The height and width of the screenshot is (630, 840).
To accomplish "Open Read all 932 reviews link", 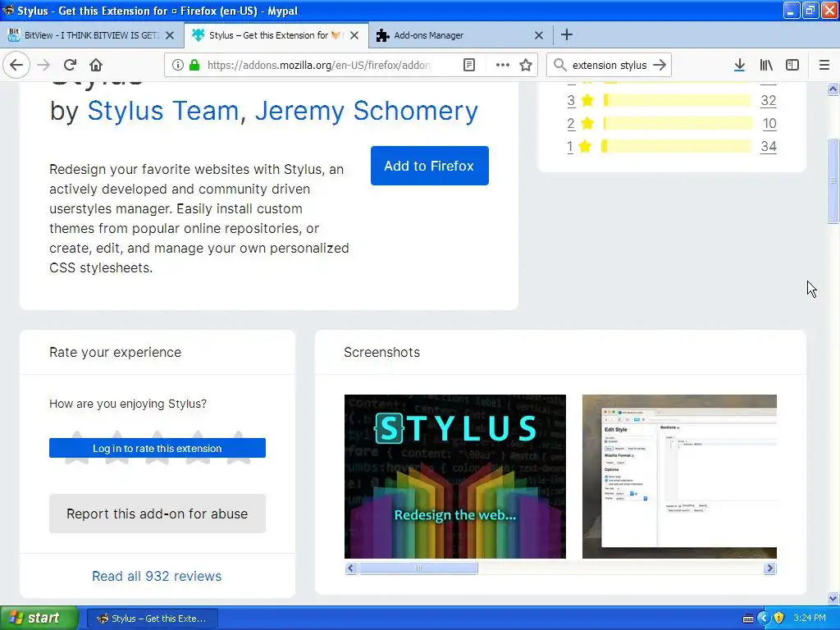I will (157, 576).
